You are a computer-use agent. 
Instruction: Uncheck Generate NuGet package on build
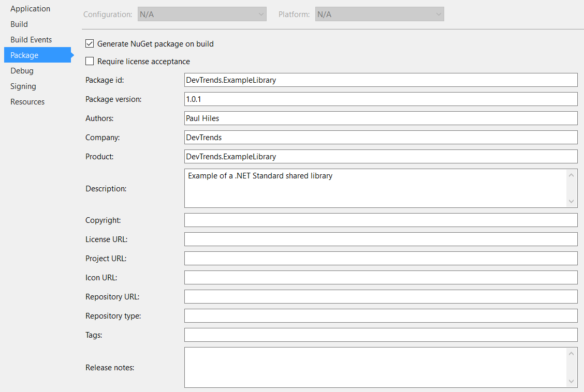pyautogui.click(x=90, y=43)
